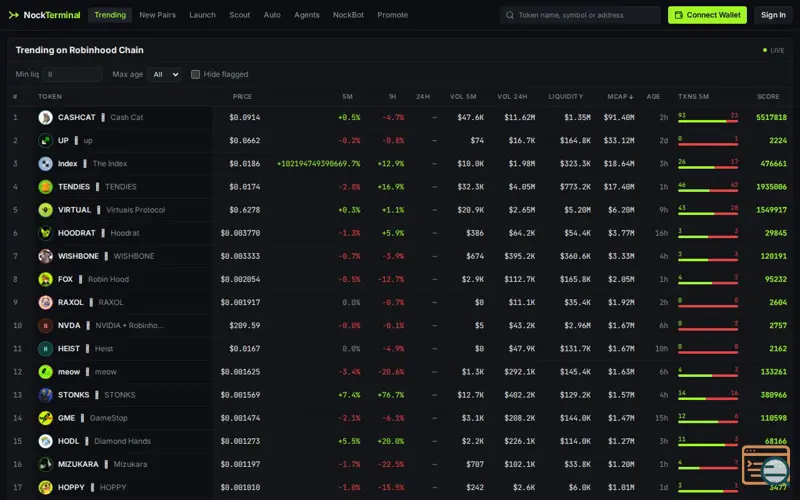Open the Max age dropdown
This screenshot has height=500, width=800.
(164, 74)
